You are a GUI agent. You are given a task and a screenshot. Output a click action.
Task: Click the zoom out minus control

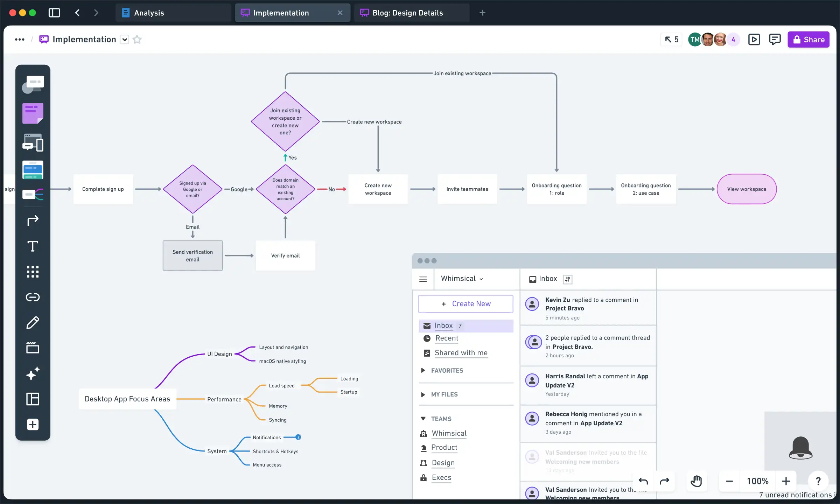(729, 481)
